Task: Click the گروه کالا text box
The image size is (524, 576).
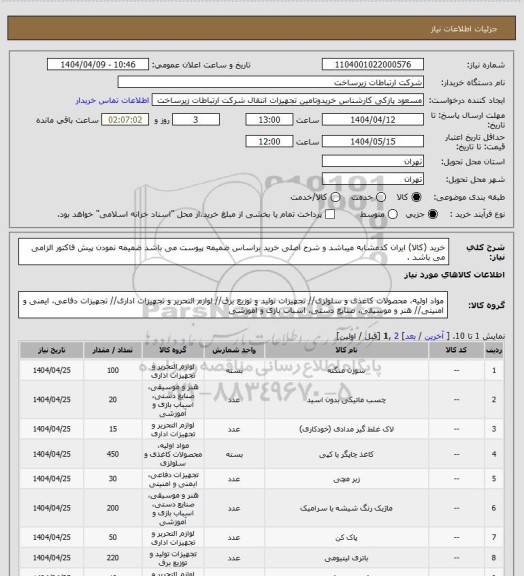Action: coord(233,305)
